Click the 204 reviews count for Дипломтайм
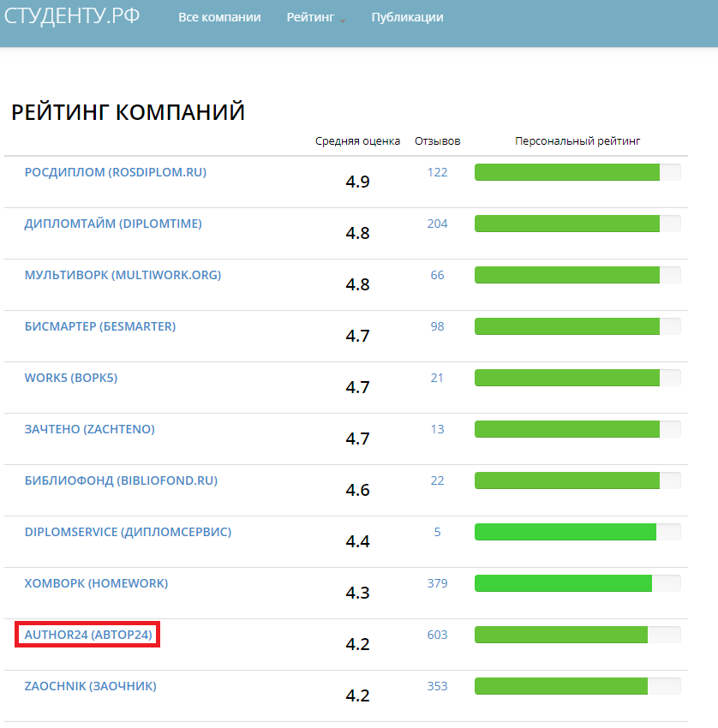 [437, 224]
